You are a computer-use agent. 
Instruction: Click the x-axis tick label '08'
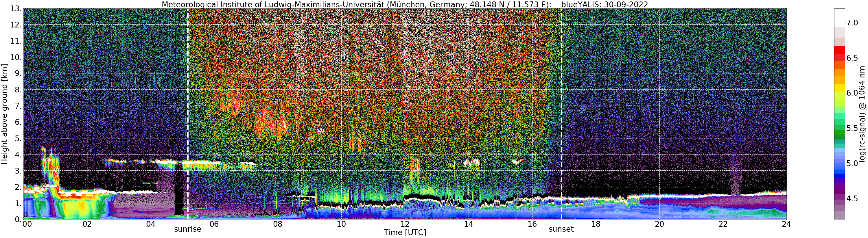click(278, 224)
